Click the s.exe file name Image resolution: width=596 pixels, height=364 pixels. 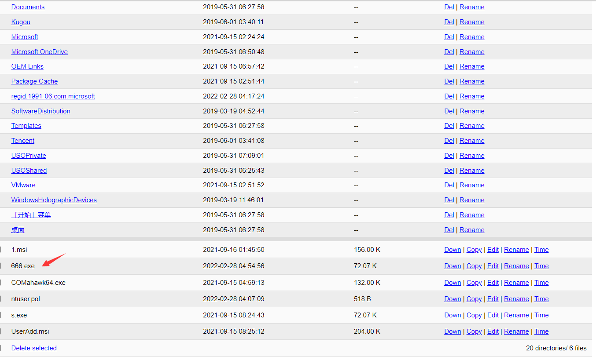(x=19, y=315)
